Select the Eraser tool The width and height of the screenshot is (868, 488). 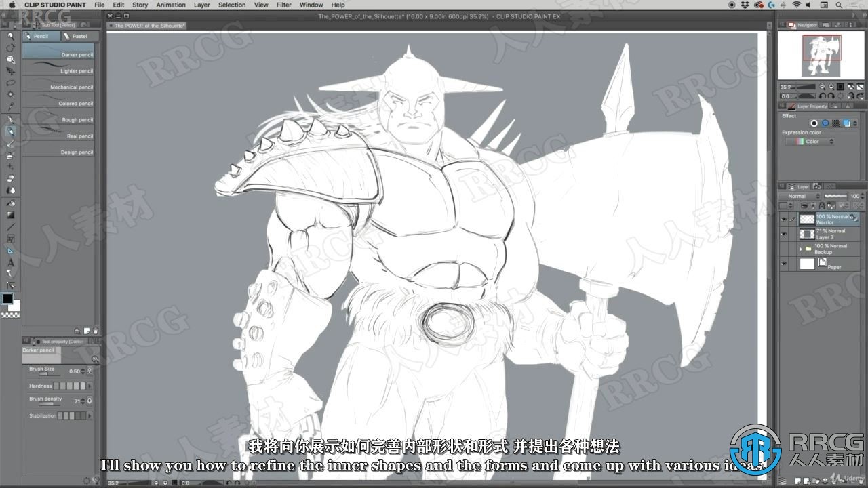point(11,179)
